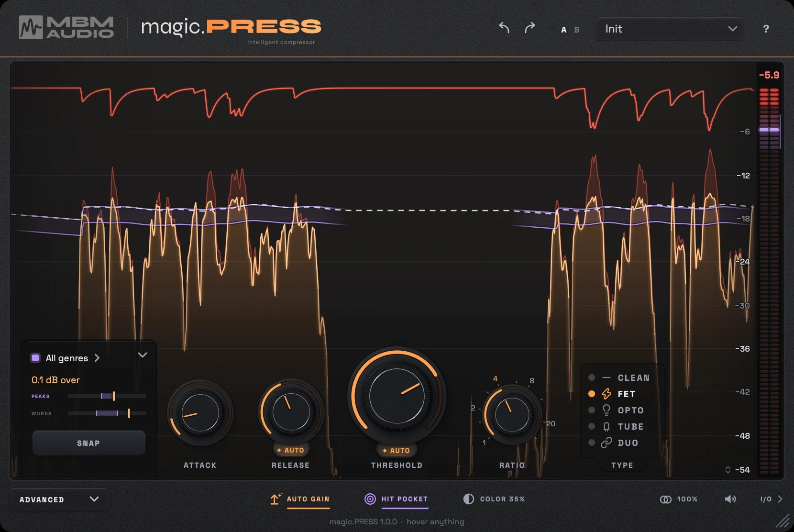
Task: Click the redo arrow icon
Action: pos(529,28)
